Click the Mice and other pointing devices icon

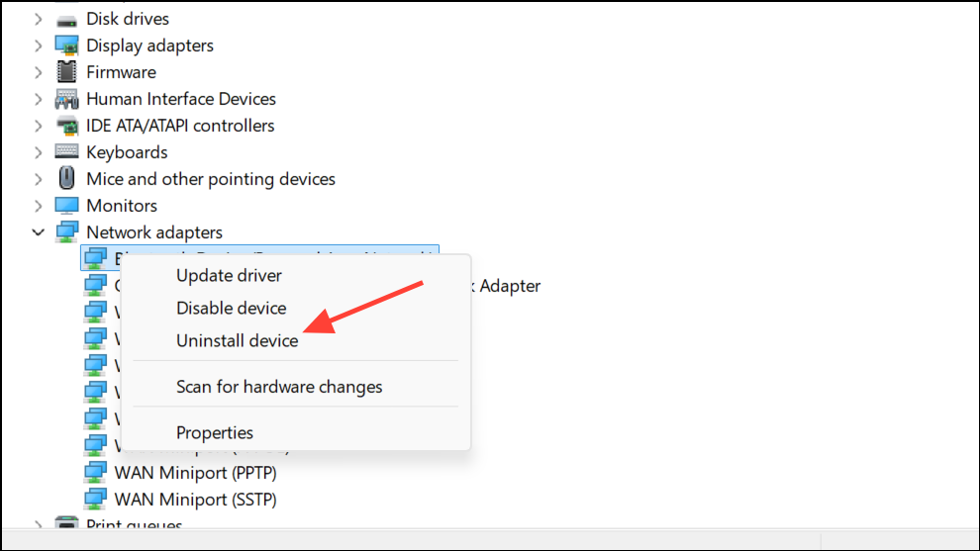[66, 179]
